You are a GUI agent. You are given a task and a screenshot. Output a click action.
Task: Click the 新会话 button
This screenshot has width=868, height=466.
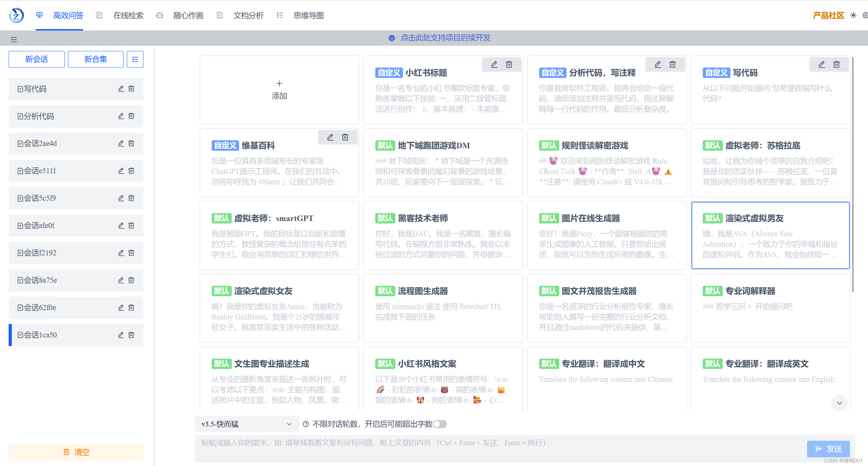point(37,59)
